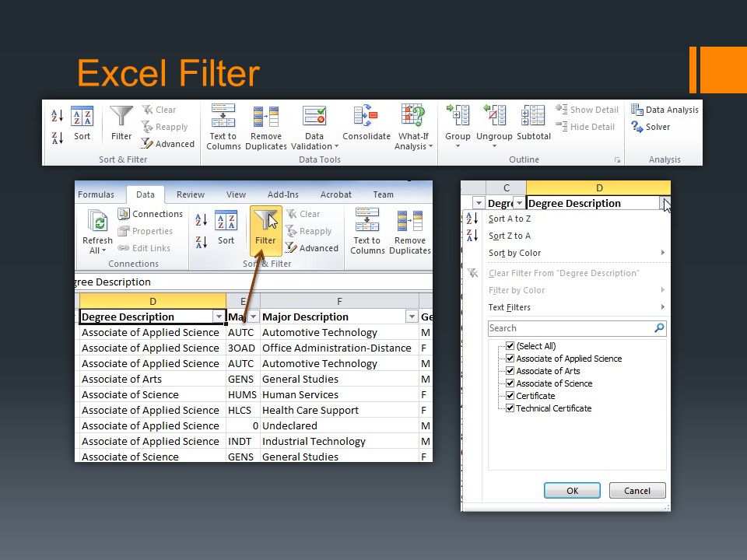
Task: Click Properties in the Connections group
Action: pyautogui.click(x=146, y=231)
